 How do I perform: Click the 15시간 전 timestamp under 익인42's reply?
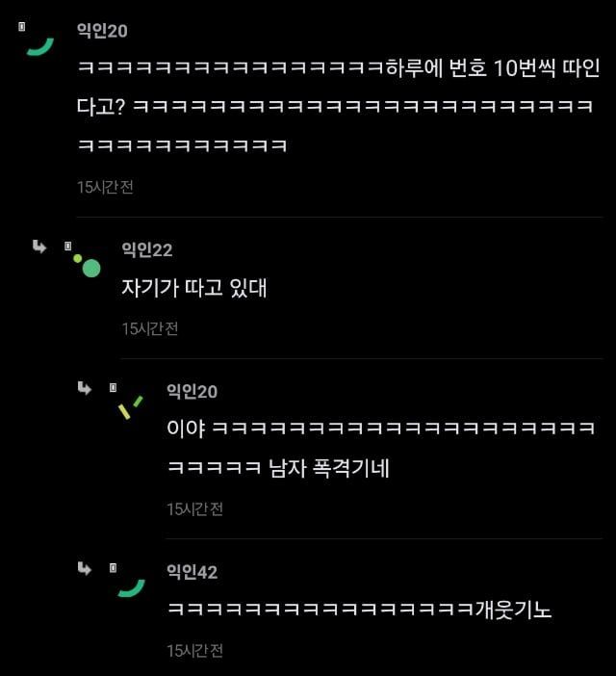[x=194, y=651]
